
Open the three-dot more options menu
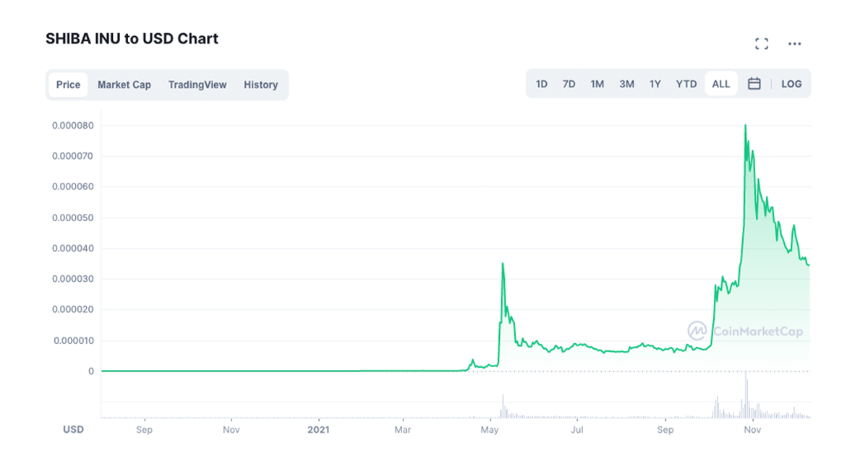794,44
